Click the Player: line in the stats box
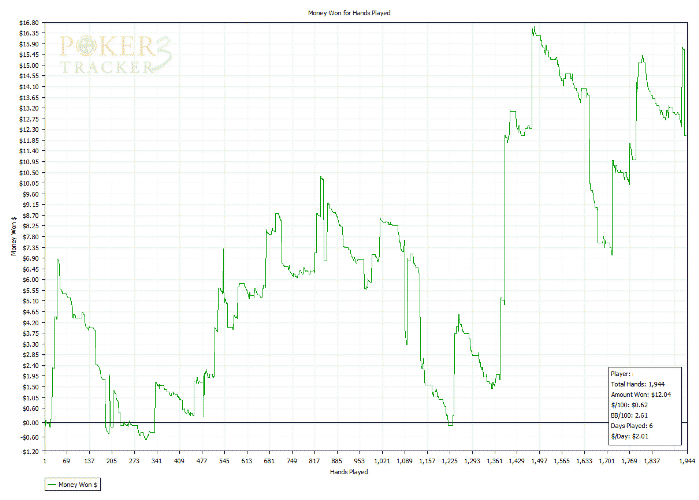699x500 pixels. pyautogui.click(x=621, y=374)
